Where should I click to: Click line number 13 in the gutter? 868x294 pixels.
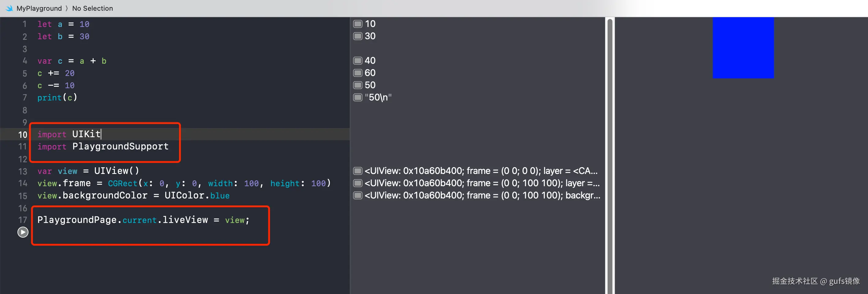click(23, 171)
